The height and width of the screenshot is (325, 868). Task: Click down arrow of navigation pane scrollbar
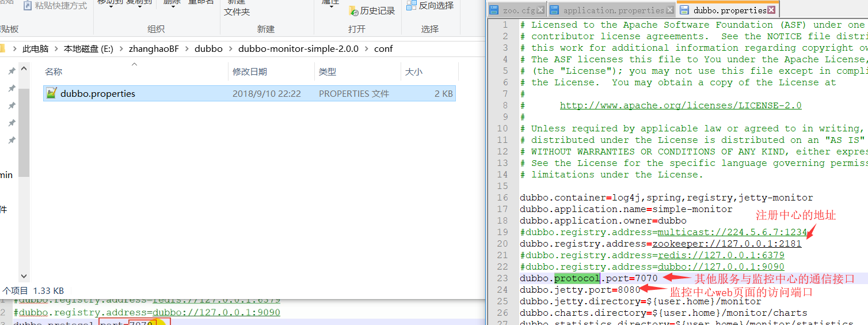tap(24, 277)
